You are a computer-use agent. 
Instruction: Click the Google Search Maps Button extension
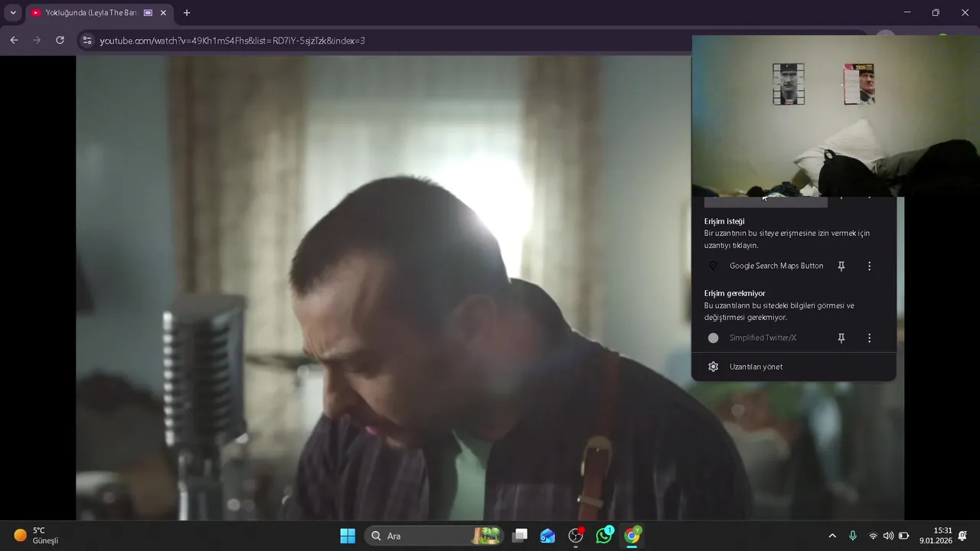tap(776, 266)
